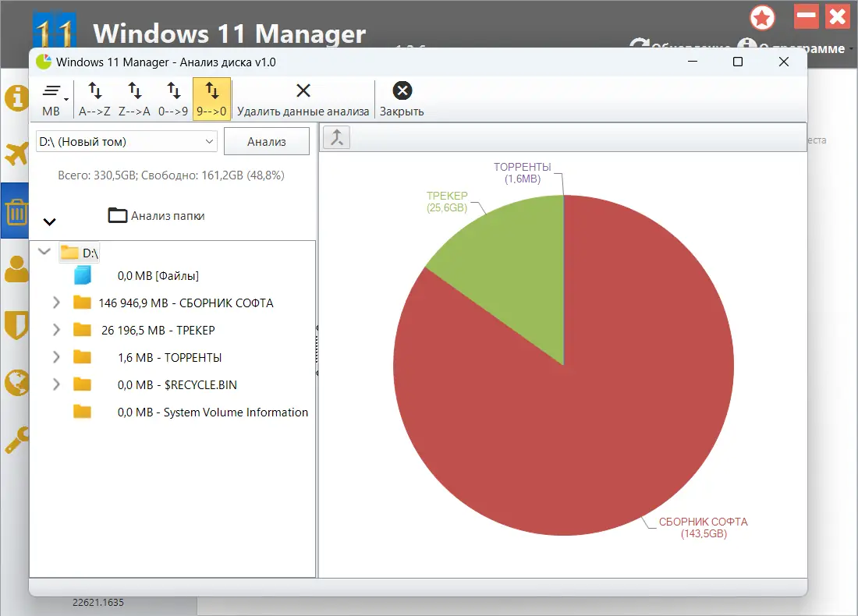This screenshot has width=858, height=616.
Task: Minimize the Анализ диска window
Action: tap(693, 62)
